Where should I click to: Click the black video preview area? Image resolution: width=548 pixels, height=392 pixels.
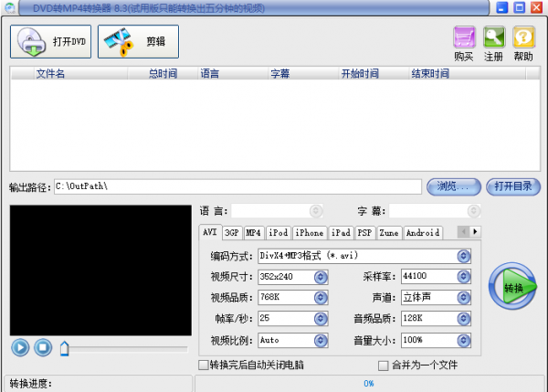tap(100, 270)
